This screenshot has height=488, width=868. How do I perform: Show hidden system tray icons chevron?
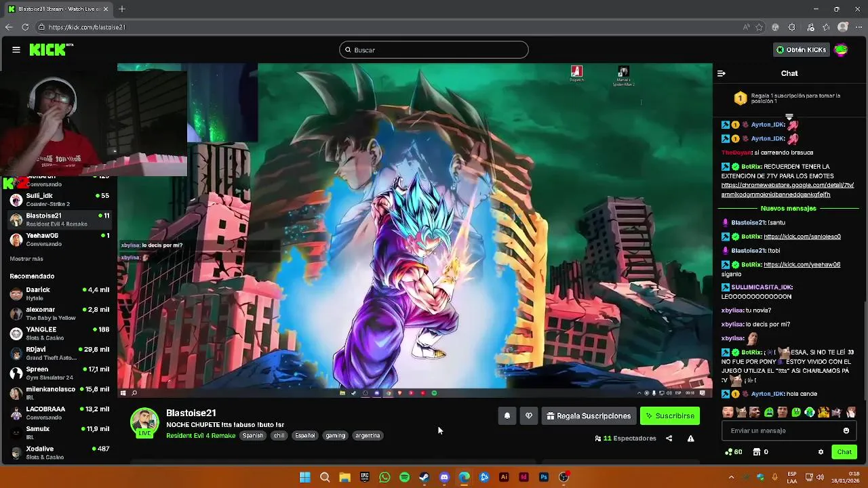tap(731, 477)
